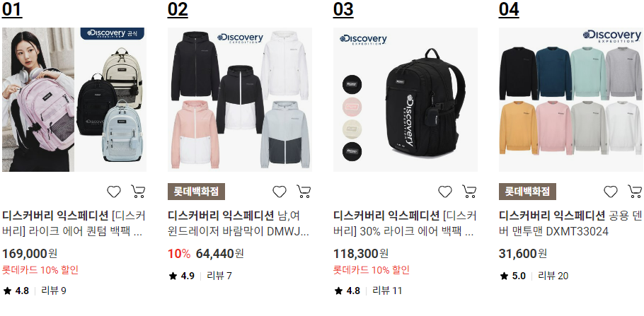Viewport: 644px width, 316px height.
Task: Click 롯데백화점 badge on product 02
Action: [196, 192]
